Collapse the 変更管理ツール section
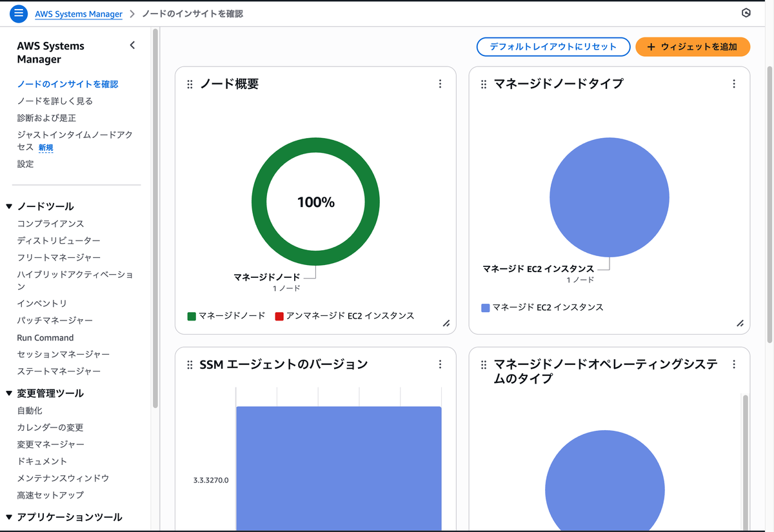 tap(9, 393)
